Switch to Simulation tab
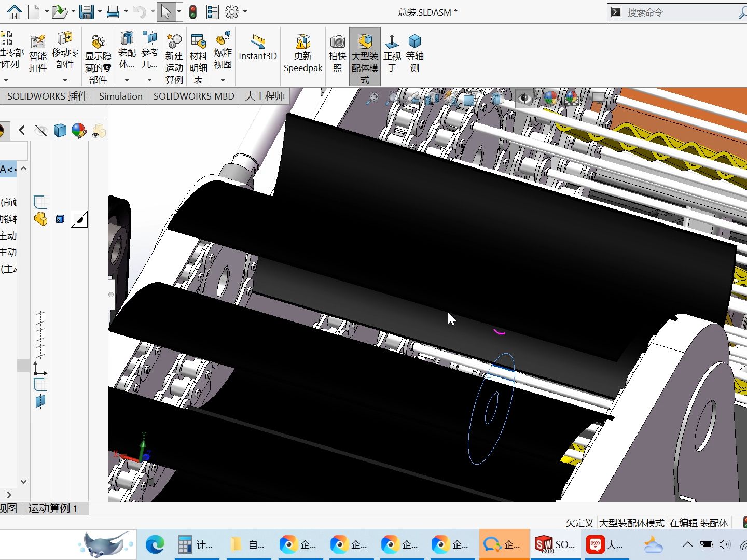 click(120, 96)
